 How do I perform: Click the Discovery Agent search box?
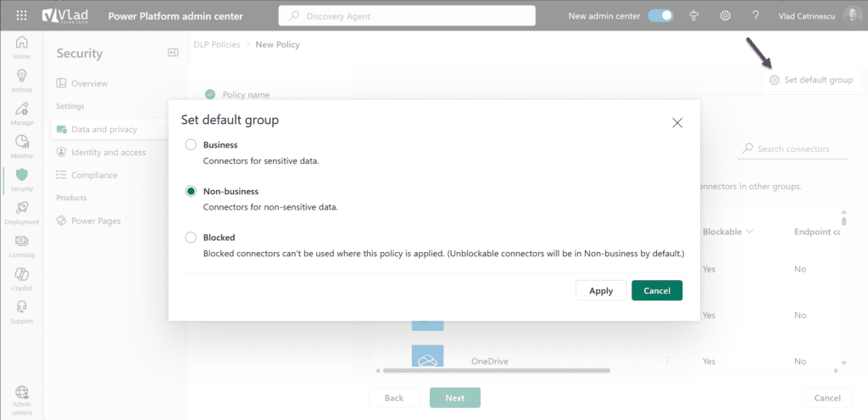tap(407, 16)
